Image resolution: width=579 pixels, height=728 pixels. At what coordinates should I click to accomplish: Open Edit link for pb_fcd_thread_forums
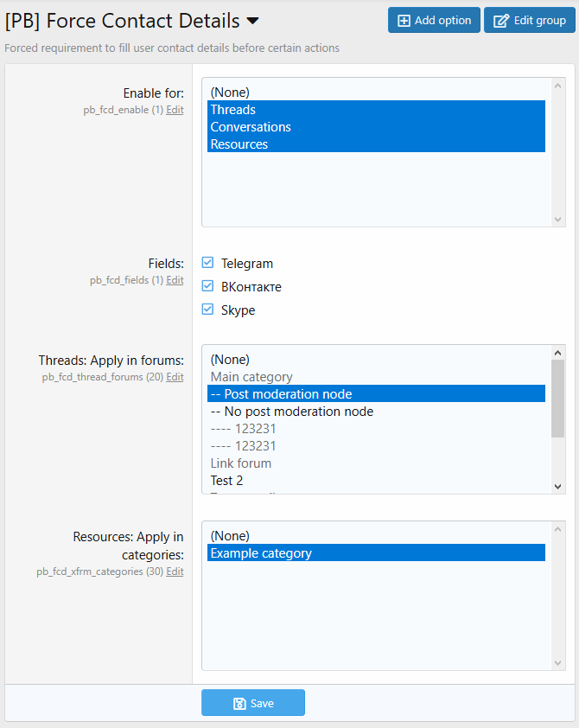pos(175,377)
